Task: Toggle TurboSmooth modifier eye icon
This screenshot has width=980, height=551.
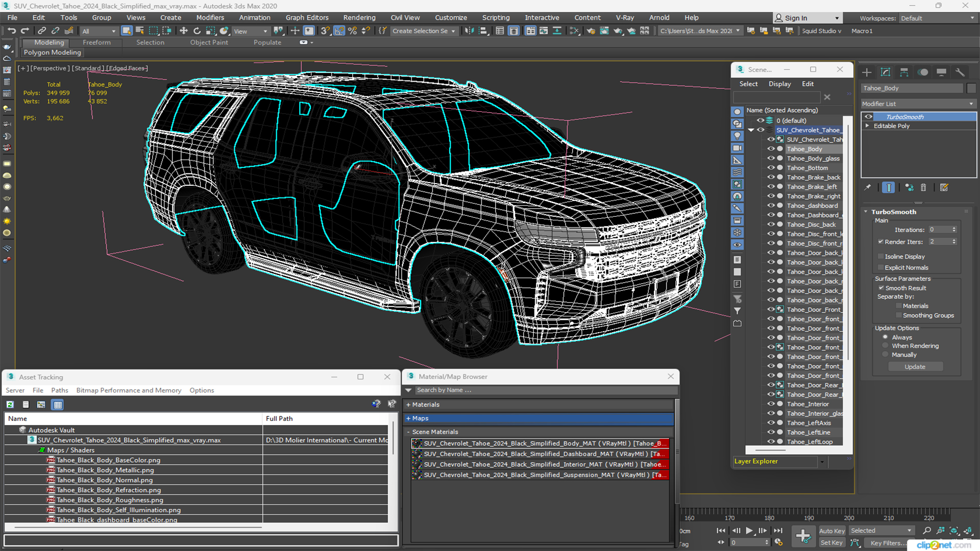Action: click(868, 117)
